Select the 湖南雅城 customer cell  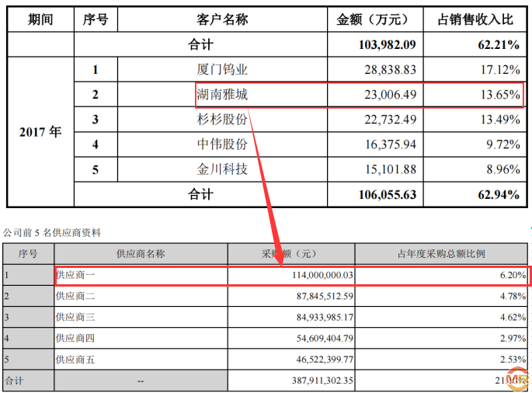(x=222, y=94)
